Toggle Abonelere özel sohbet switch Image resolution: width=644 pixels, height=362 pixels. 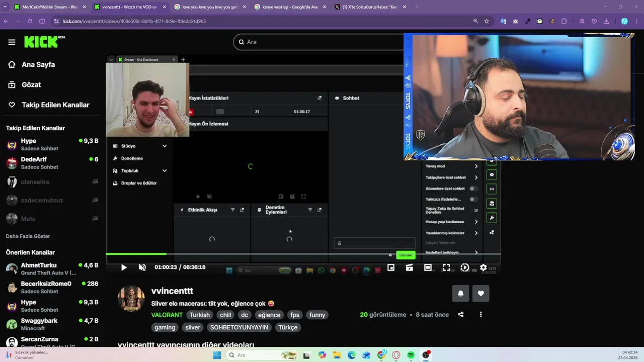coord(472,189)
